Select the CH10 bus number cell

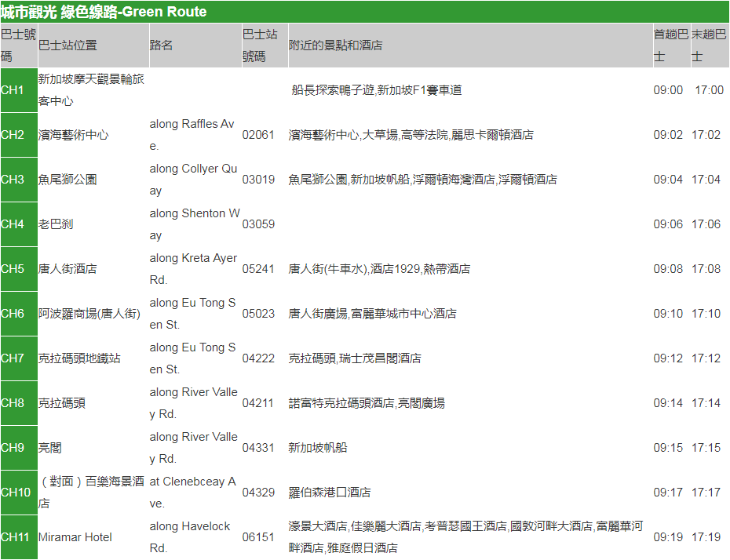tap(16, 493)
